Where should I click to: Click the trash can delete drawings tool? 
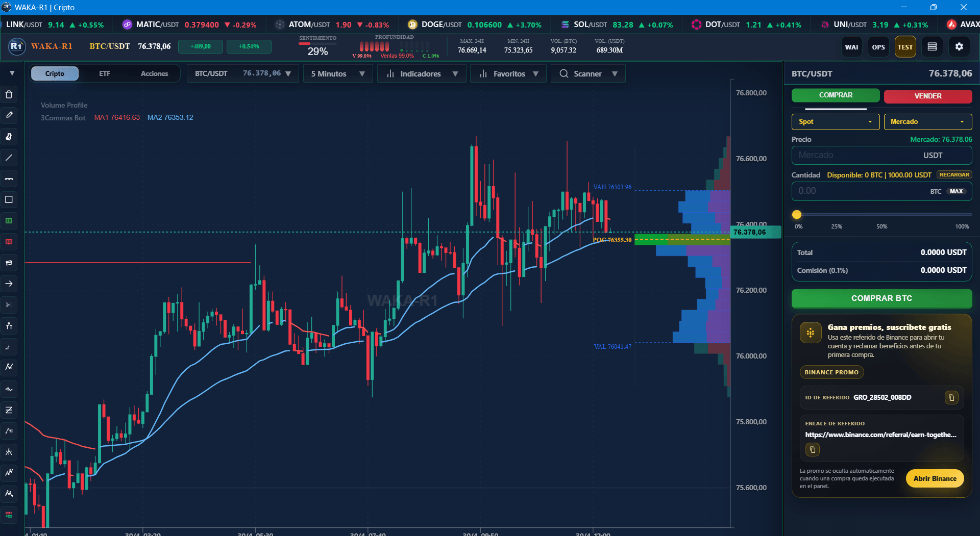coord(9,94)
